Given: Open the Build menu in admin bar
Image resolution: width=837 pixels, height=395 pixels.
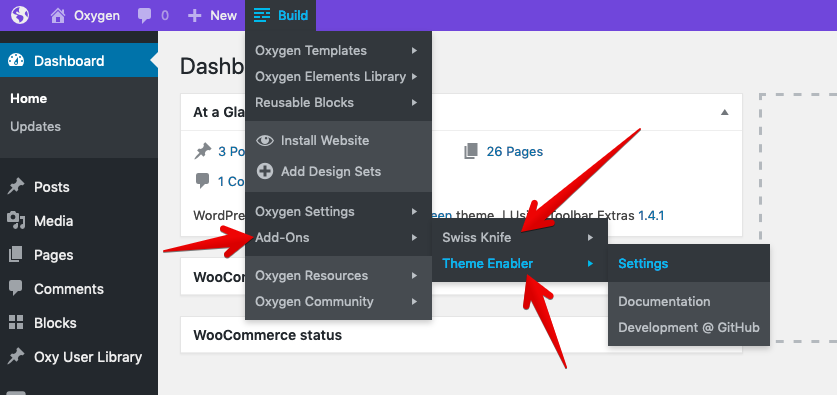Looking at the screenshot, I should [x=281, y=15].
